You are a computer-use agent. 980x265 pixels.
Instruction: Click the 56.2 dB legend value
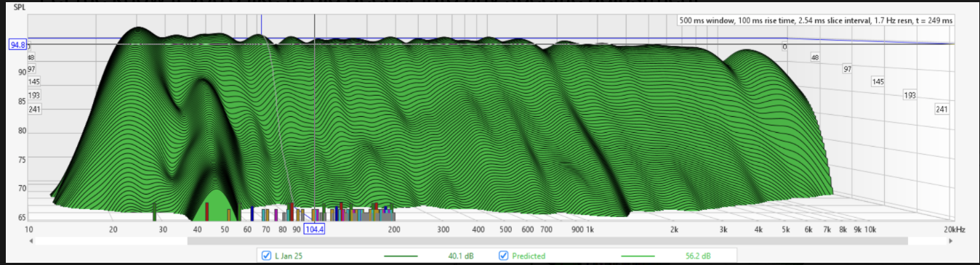(698, 256)
